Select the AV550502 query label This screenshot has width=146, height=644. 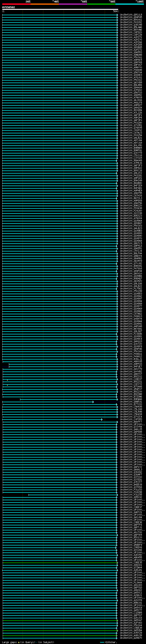(8, 8)
